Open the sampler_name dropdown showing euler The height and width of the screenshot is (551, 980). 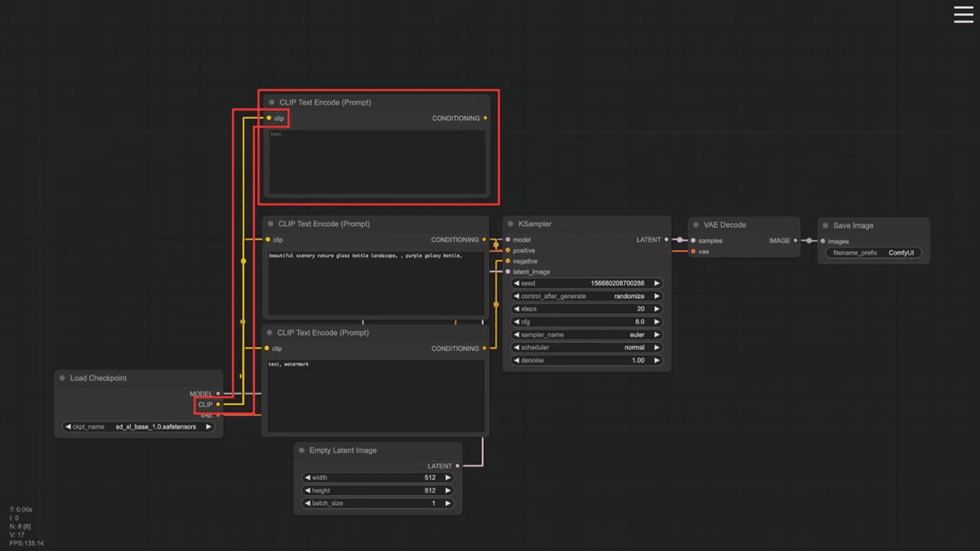pos(586,335)
